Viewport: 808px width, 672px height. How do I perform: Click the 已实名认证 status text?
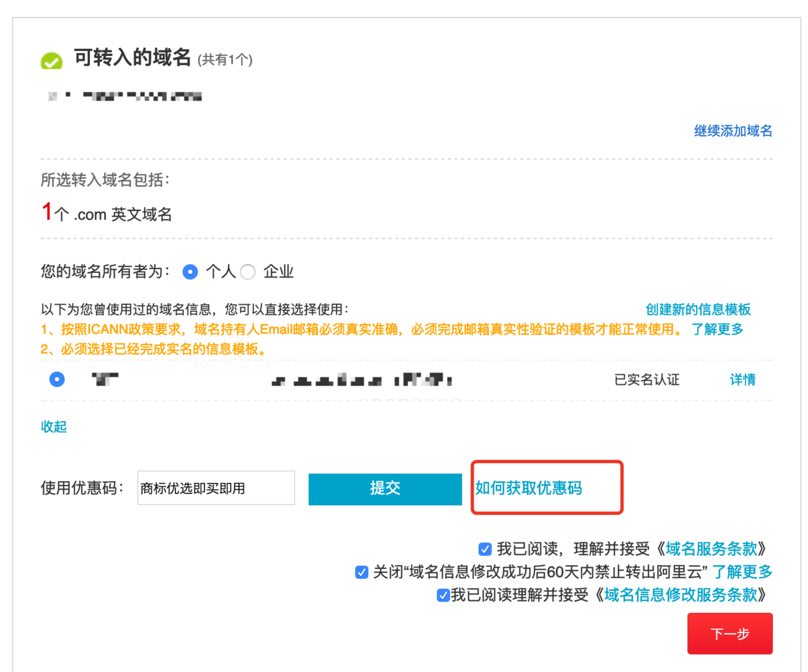647,379
